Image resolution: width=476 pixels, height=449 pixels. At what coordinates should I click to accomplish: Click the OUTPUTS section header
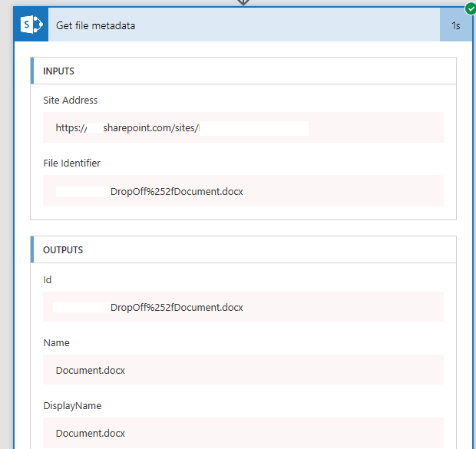tap(243, 249)
